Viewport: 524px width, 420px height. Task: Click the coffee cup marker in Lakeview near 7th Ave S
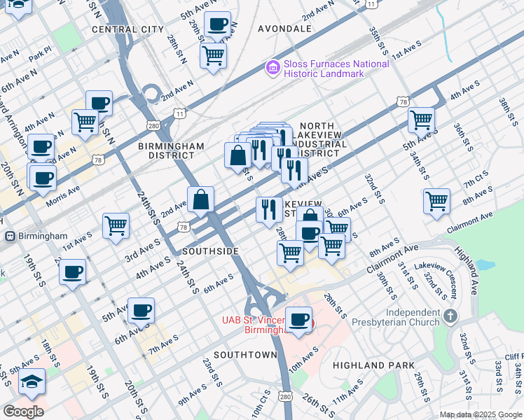[310, 234]
